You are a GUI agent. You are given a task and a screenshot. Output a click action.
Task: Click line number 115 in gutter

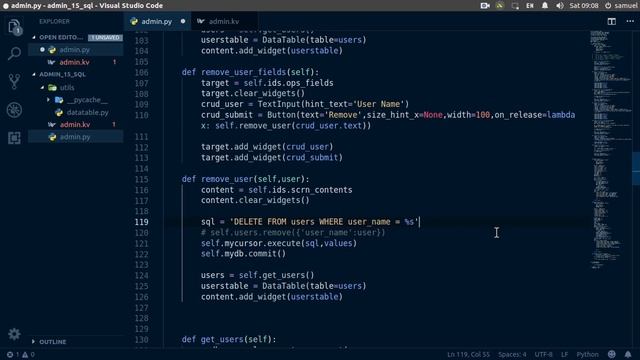coord(141,179)
